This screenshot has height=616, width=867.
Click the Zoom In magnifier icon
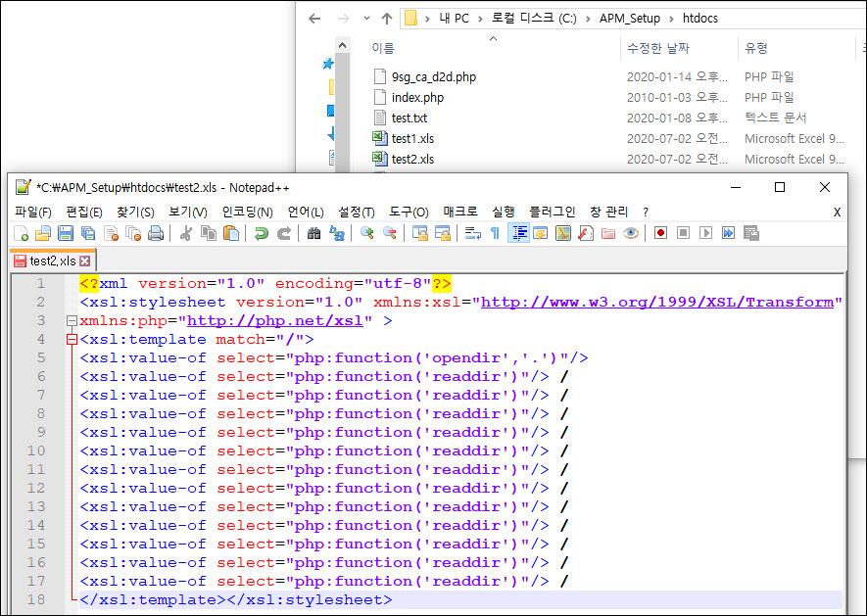coord(366,233)
